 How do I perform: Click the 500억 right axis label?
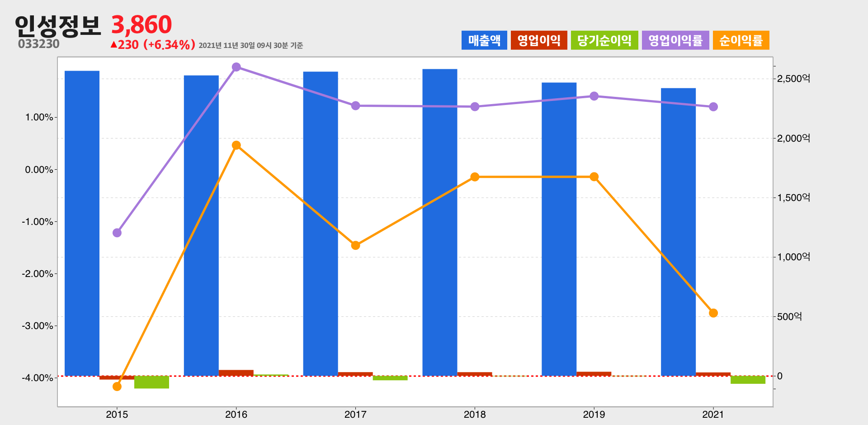(789, 316)
